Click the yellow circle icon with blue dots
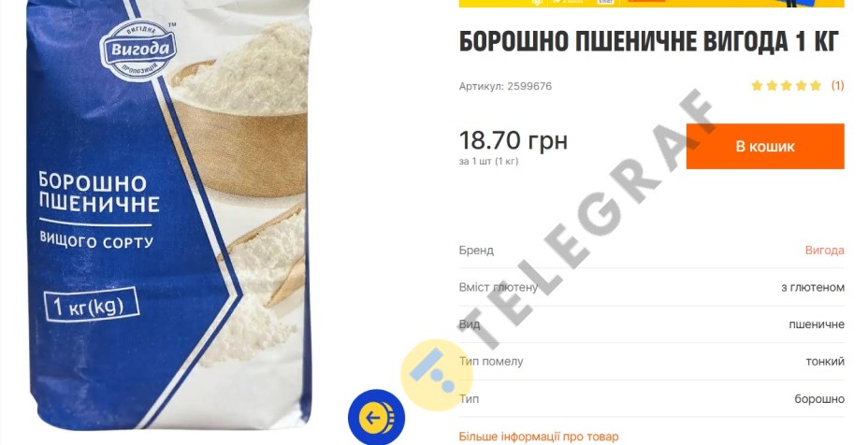The height and width of the screenshot is (445, 868). tap(437, 375)
